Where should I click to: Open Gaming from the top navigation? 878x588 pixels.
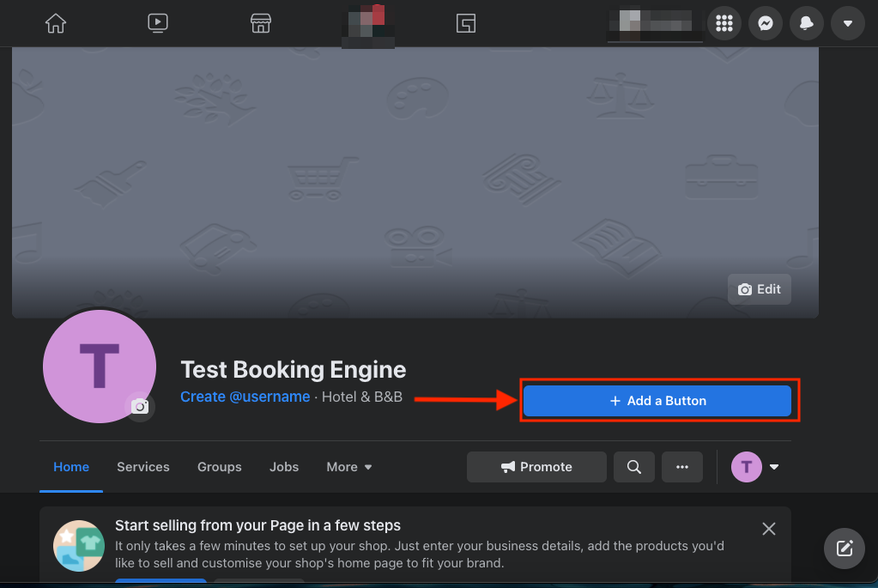point(466,23)
